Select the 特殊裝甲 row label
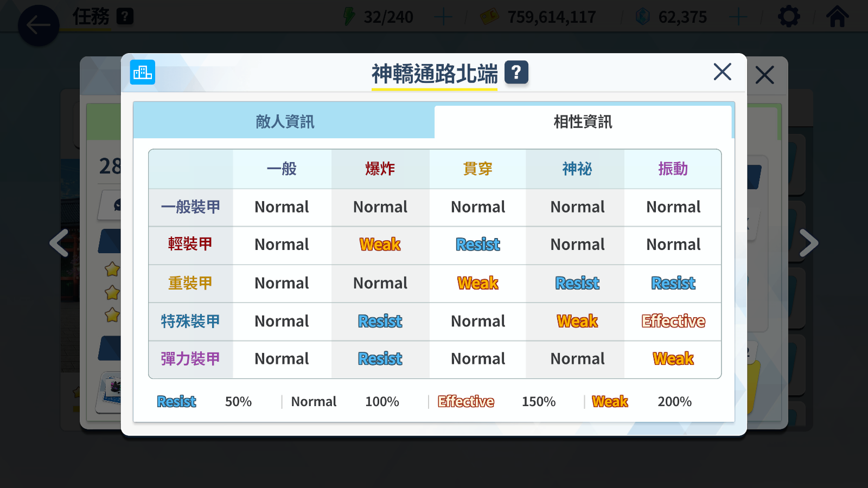The width and height of the screenshot is (868, 488). tap(190, 322)
